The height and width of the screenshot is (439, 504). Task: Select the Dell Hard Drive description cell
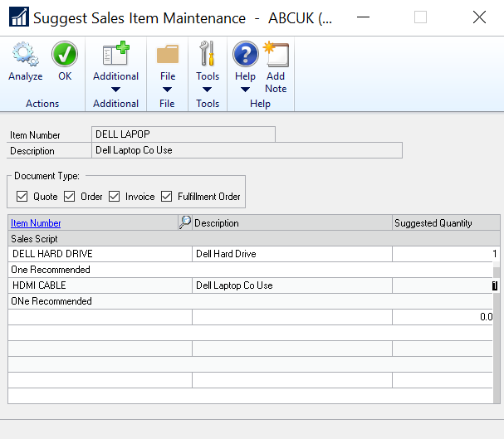coord(292,254)
